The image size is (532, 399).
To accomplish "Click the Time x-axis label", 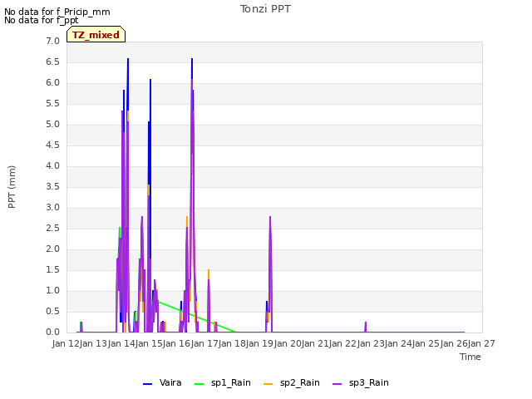I will point(470,357).
